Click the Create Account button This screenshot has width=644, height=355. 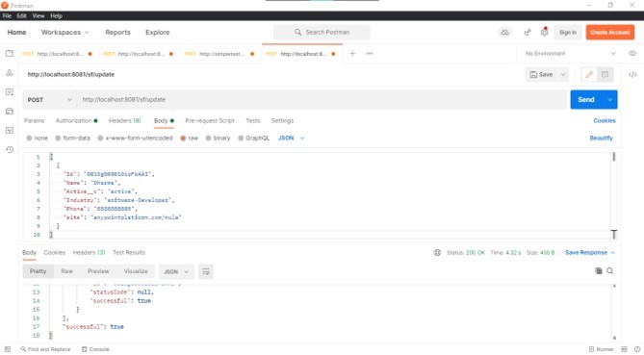coord(610,32)
